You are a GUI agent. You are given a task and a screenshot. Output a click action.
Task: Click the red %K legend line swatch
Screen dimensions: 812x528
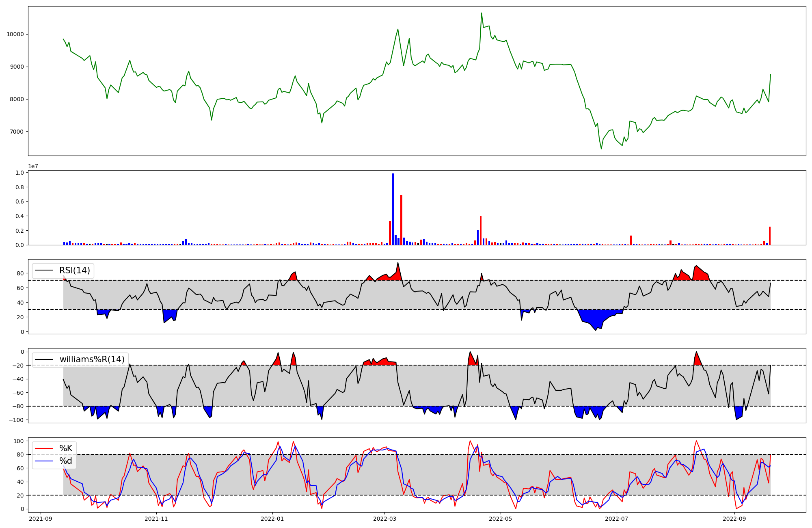44,448
